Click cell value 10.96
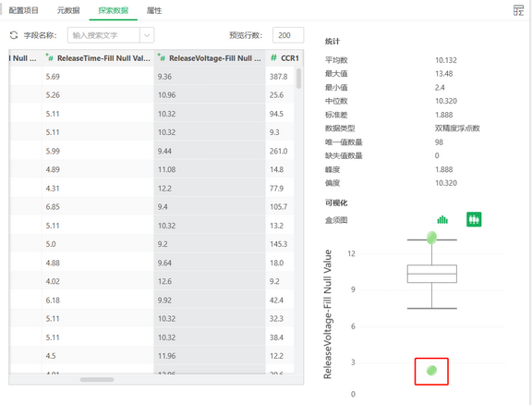The height and width of the screenshot is (405, 532). click(x=166, y=95)
